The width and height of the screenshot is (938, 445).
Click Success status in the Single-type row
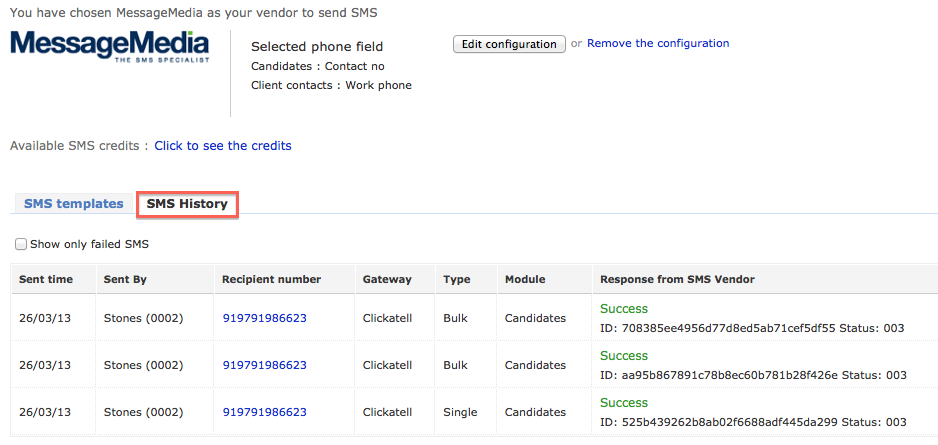(x=624, y=403)
